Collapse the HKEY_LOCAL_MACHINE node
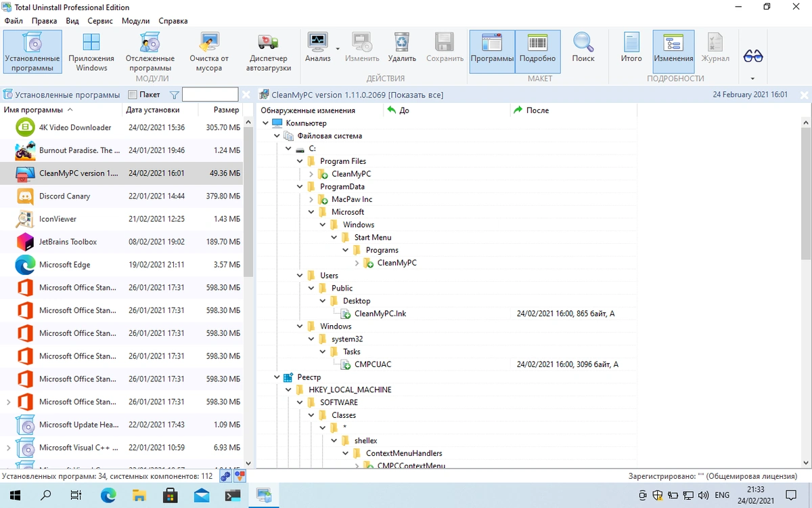This screenshot has width=812, height=508. pos(288,390)
